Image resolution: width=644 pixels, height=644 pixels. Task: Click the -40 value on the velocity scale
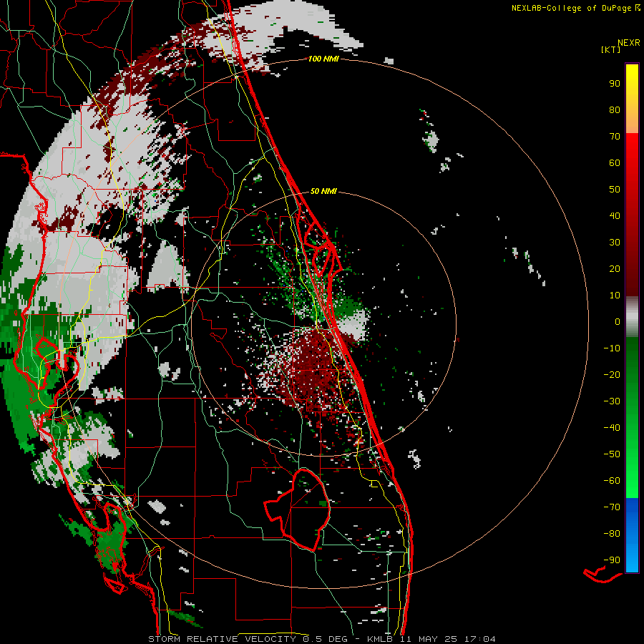coord(612,428)
